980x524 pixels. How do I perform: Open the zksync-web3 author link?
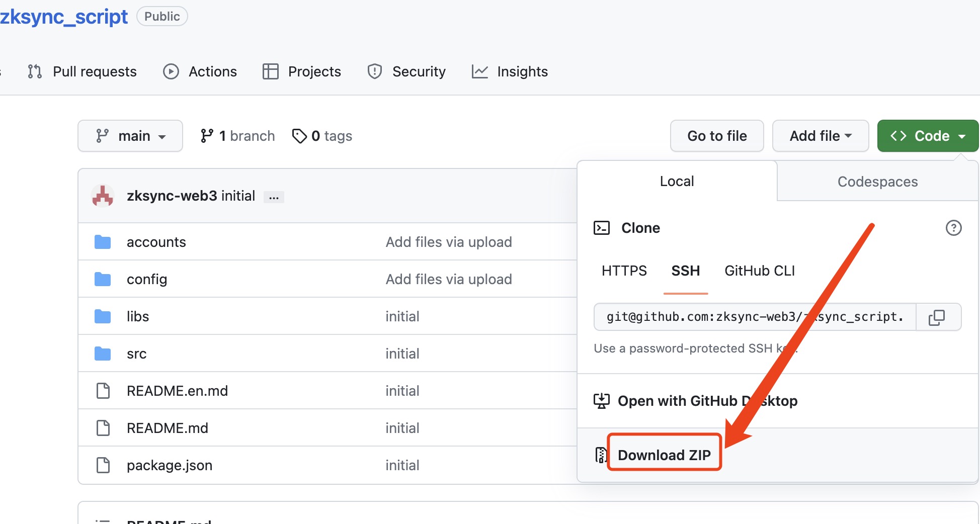[x=172, y=196]
